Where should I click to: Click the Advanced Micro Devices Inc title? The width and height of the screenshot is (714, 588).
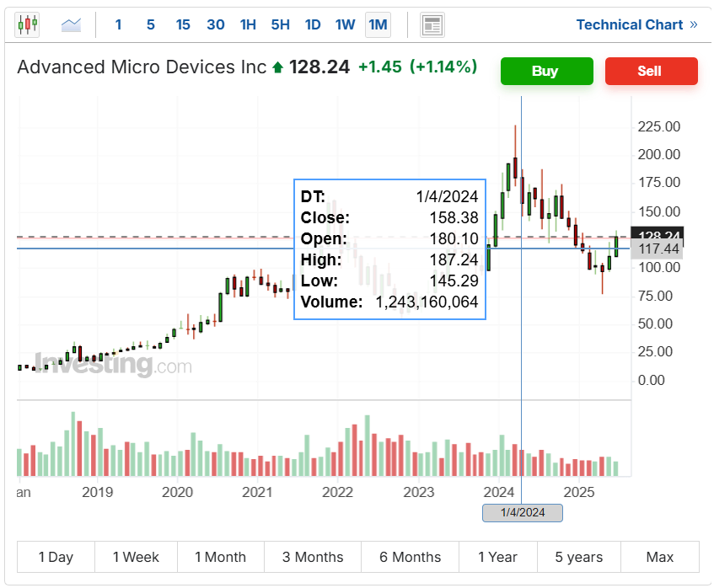pyautogui.click(x=142, y=67)
